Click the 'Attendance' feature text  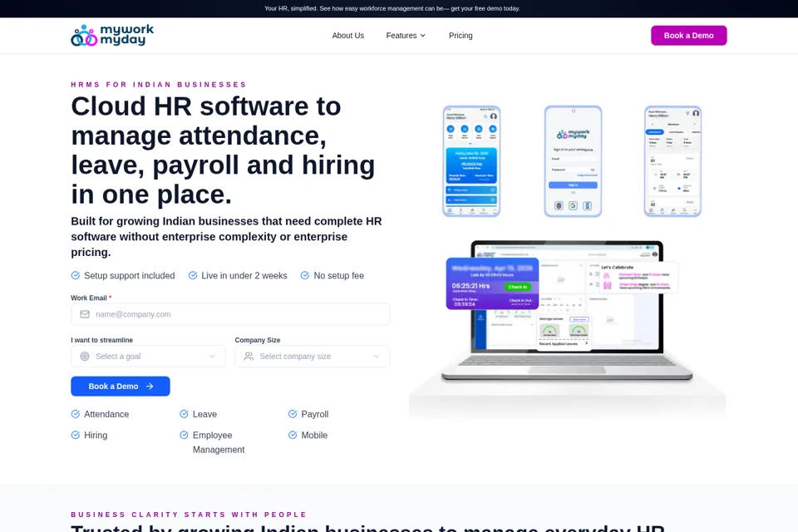click(106, 415)
